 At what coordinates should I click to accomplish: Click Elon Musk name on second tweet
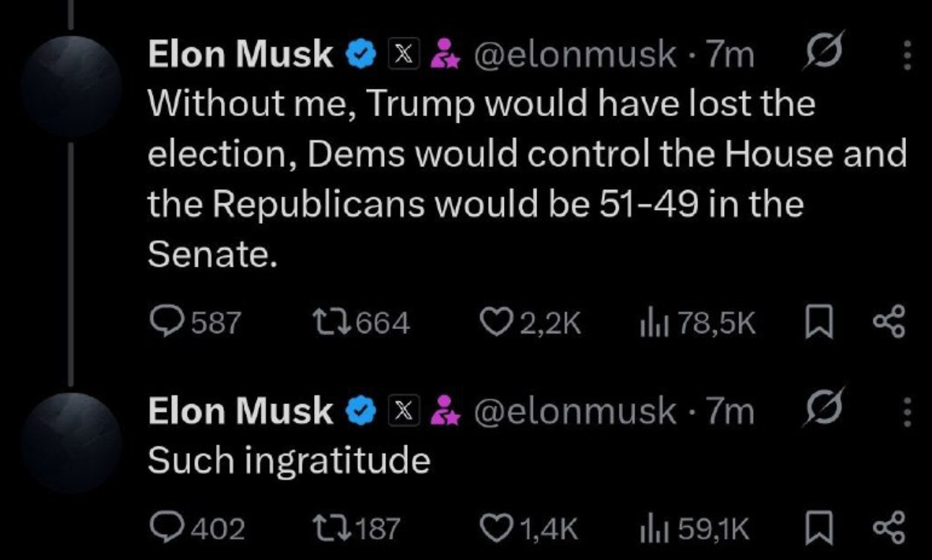click(x=240, y=411)
